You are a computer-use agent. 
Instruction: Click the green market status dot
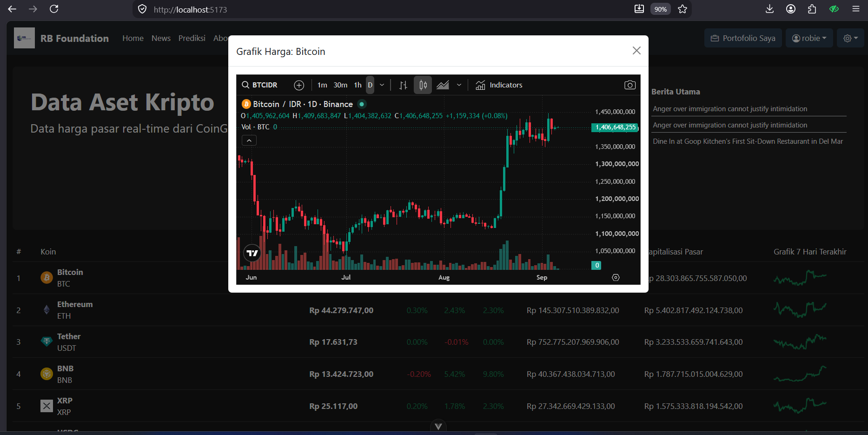pyautogui.click(x=362, y=104)
